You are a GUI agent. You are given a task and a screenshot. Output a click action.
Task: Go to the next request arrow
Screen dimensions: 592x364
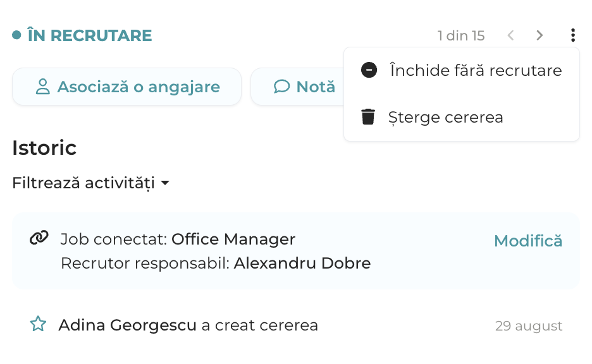(540, 35)
